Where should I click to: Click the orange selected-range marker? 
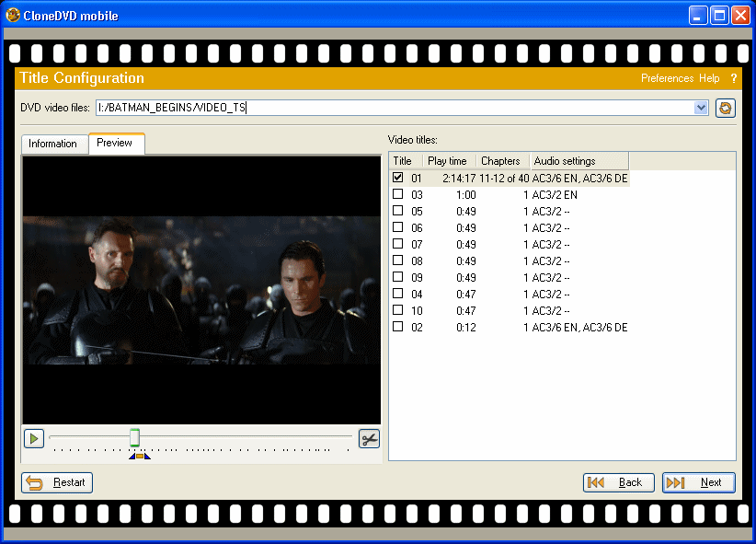tap(140, 457)
